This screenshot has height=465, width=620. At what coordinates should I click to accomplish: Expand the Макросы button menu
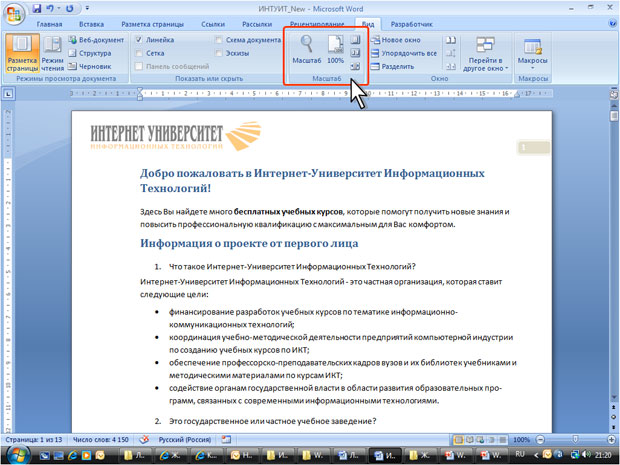tap(532, 54)
